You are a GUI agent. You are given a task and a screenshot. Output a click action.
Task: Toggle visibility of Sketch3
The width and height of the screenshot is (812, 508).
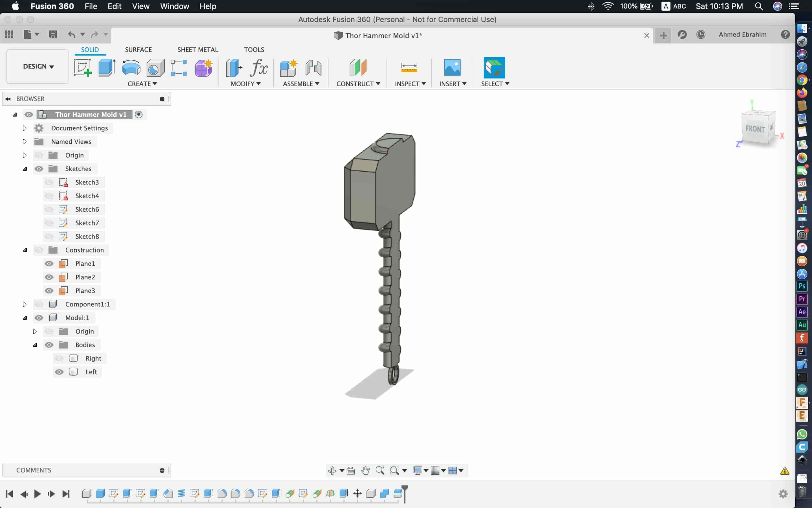click(49, 182)
